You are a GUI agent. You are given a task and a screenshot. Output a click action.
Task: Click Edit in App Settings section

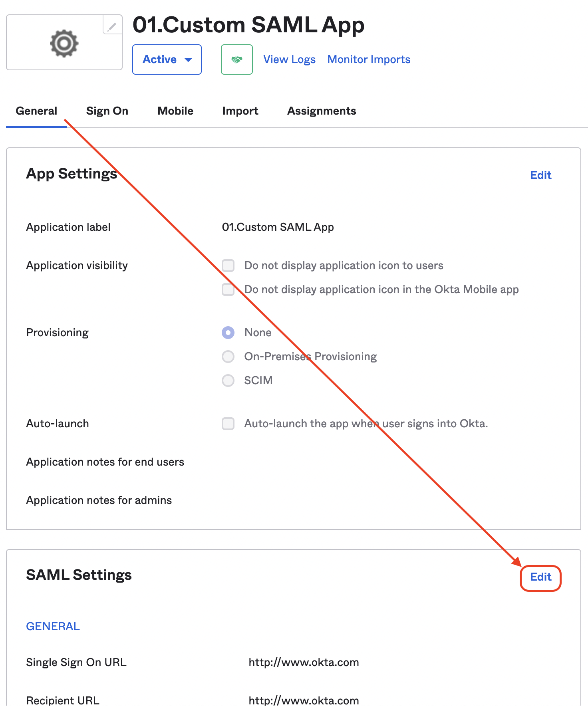540,175
